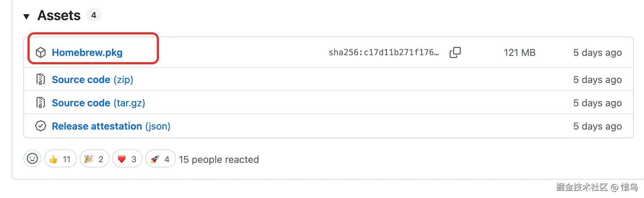Click the zip file icon
This screenshot has width=644, height=198.
coord(41,80)
